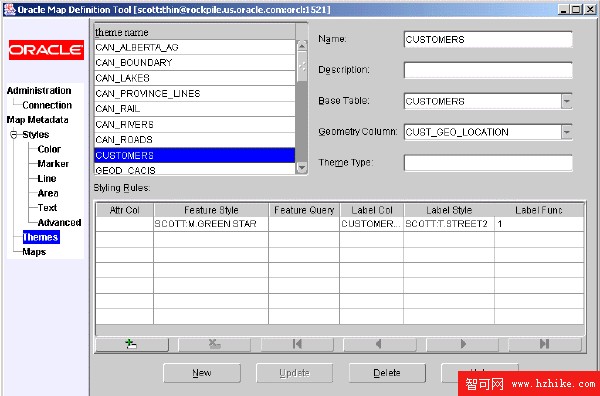Select the CAN_RIVERS theme

click(x=195, y=124)
